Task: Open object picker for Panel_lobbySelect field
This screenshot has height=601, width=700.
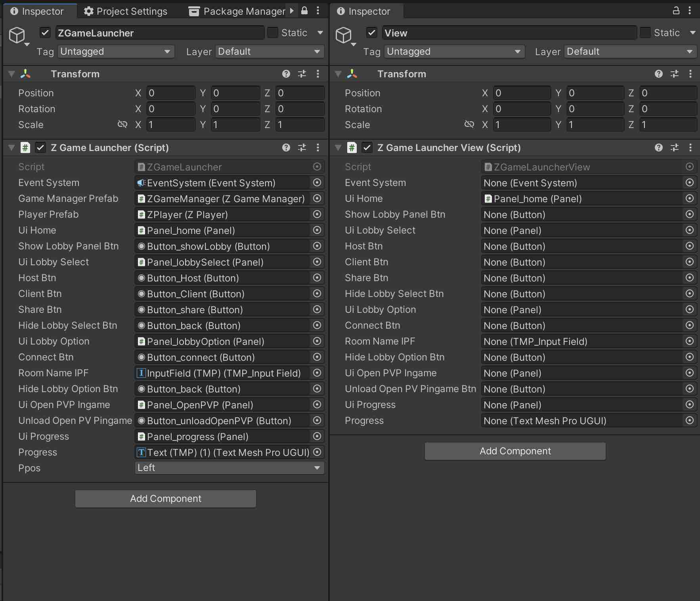Action: coord(317,262)
